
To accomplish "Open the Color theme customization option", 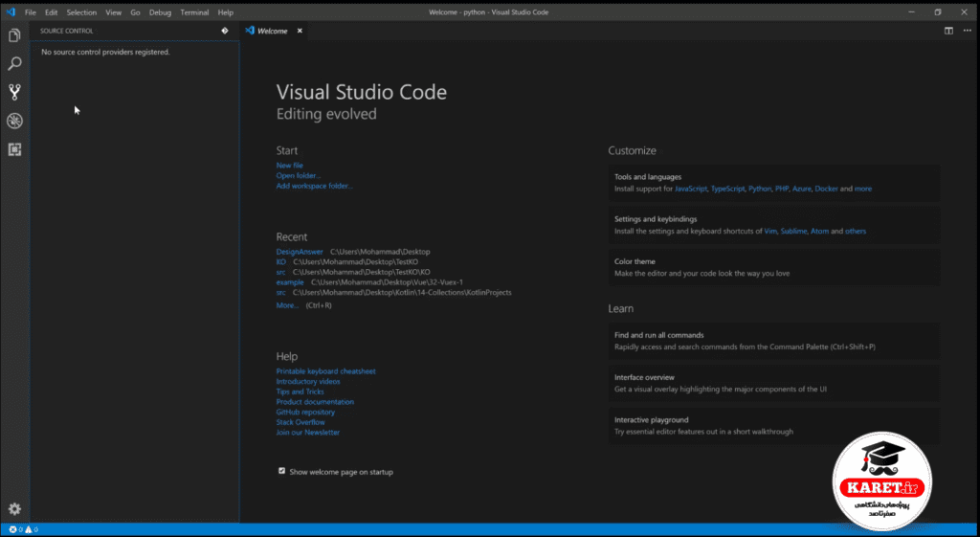I will coord(773,268).
